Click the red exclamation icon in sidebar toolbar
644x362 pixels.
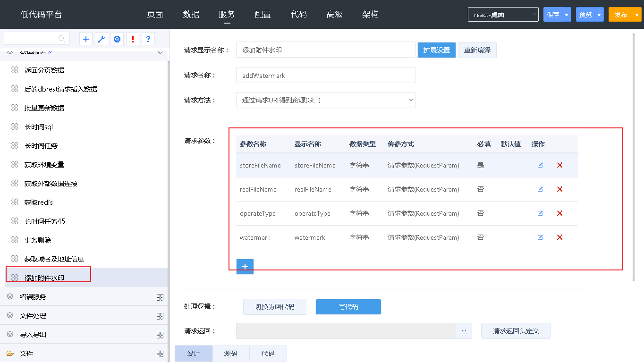point(133,39)
